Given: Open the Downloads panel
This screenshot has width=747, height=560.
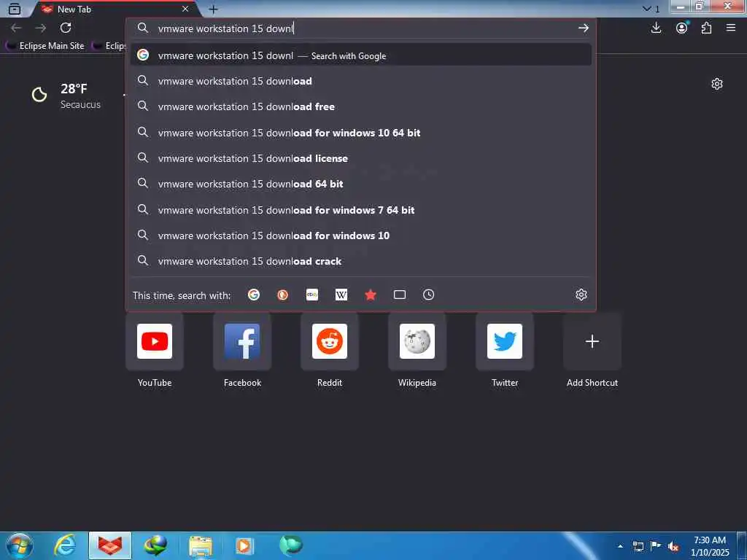Looking at the screenshot, I should coord(656,28).
